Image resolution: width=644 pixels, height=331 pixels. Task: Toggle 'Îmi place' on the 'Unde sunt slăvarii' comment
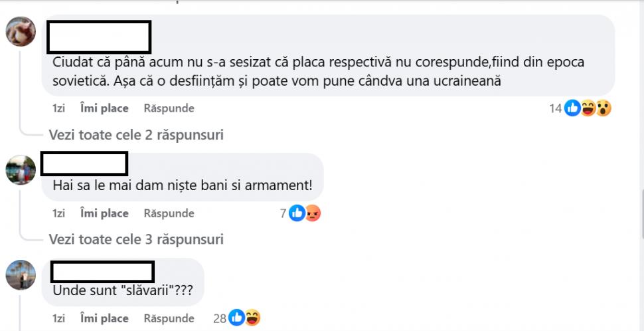click(x=104, y=318)
